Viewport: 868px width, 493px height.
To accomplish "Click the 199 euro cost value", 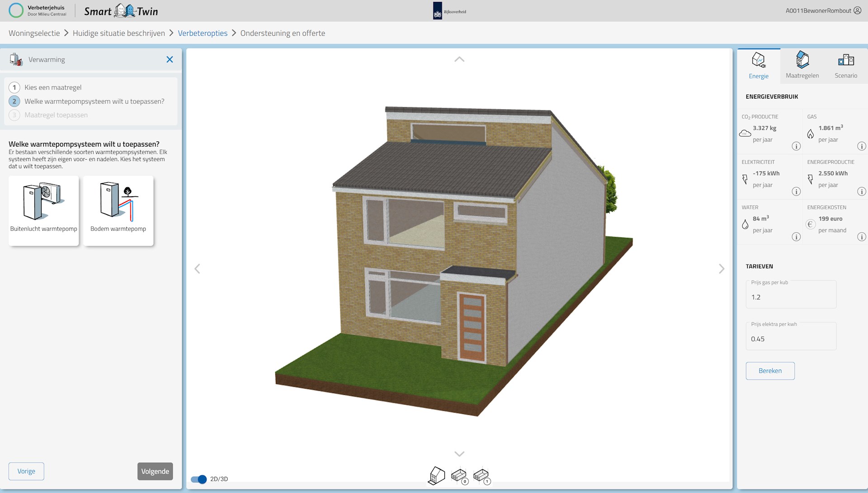I will pos(830,219).
